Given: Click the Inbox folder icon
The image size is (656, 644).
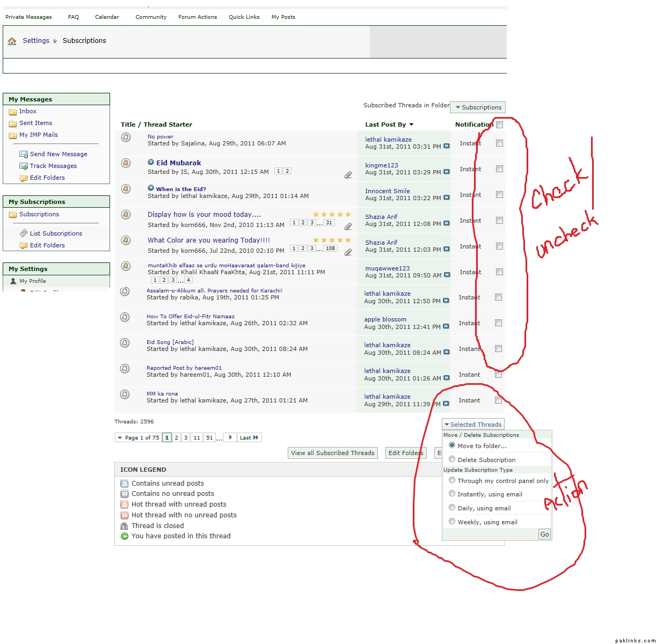Looking at the screenshot, I should (13, 112).
